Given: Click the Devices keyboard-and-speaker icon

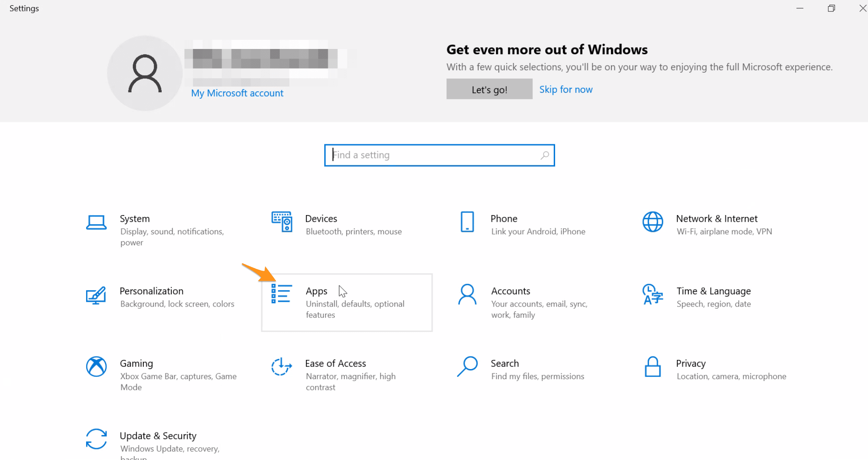Looking at the screenshot, I should coord(282,222).
